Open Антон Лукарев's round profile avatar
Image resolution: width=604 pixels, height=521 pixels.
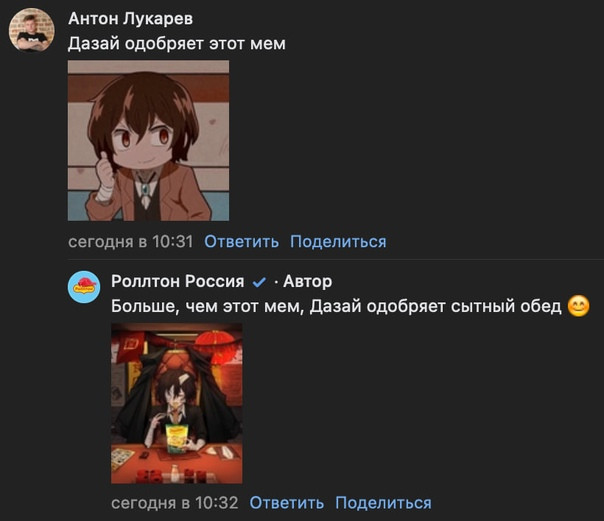pos(32,30)
